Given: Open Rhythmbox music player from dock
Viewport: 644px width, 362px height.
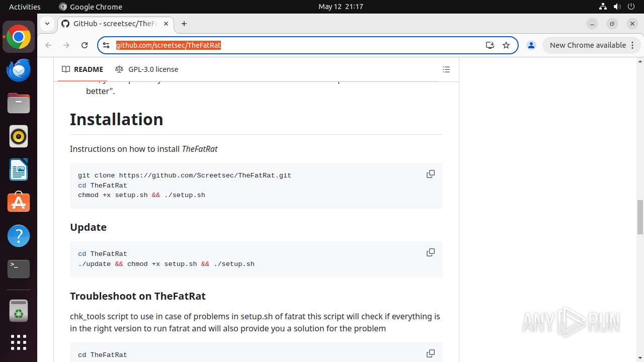Looking at the screenshot, I should click(19, 136).
